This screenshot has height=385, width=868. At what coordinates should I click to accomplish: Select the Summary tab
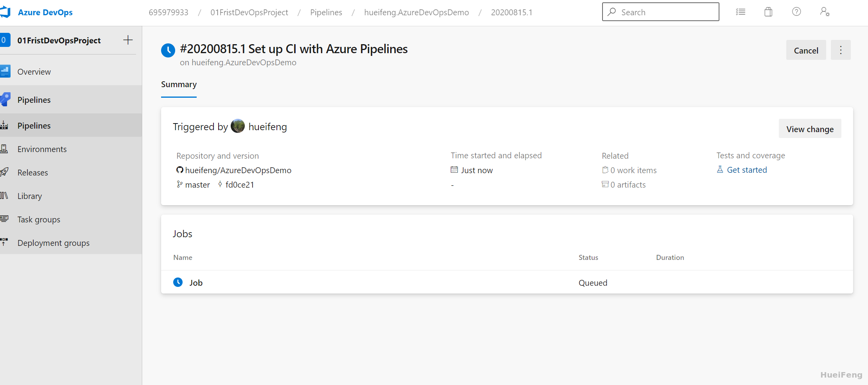[x=179, y=84]
